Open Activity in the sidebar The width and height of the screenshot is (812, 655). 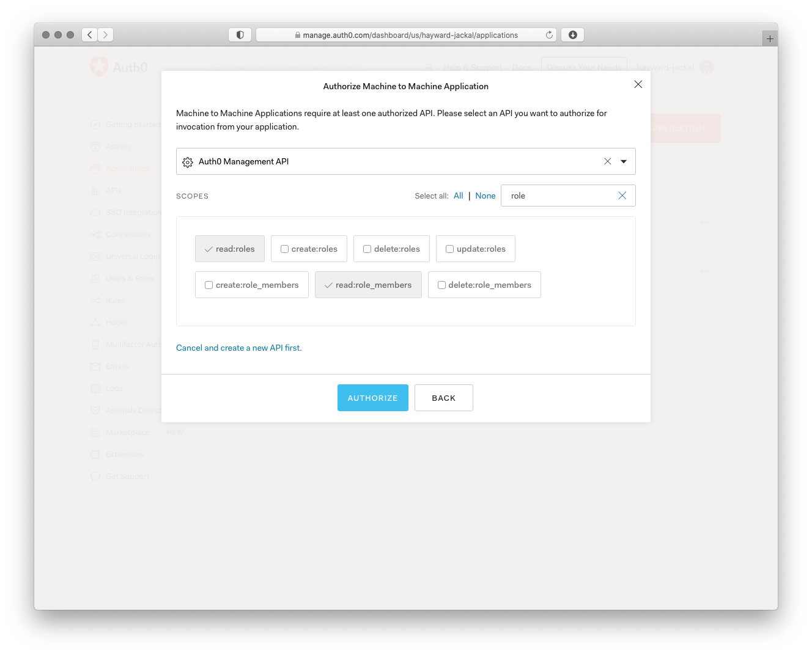tap(111, 147)
